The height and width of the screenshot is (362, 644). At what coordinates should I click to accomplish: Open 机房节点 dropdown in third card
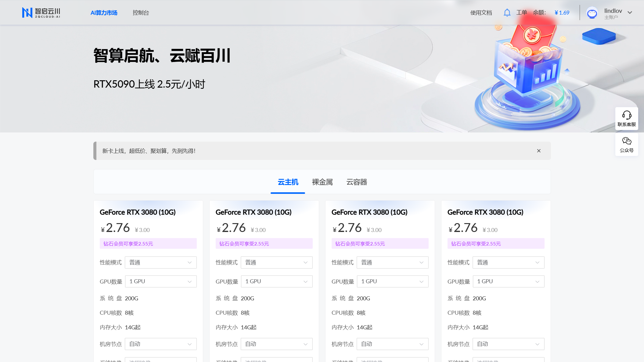[392, 344]
